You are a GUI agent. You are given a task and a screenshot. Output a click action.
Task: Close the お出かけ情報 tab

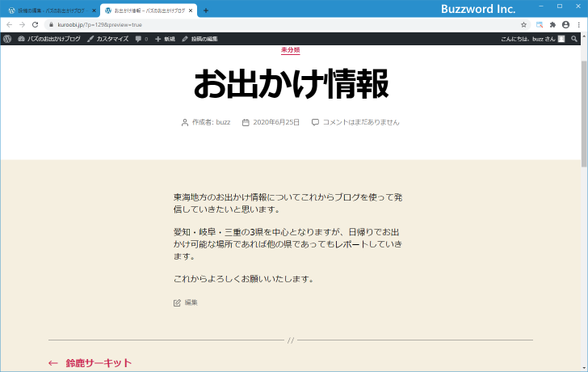click(191, 11)
